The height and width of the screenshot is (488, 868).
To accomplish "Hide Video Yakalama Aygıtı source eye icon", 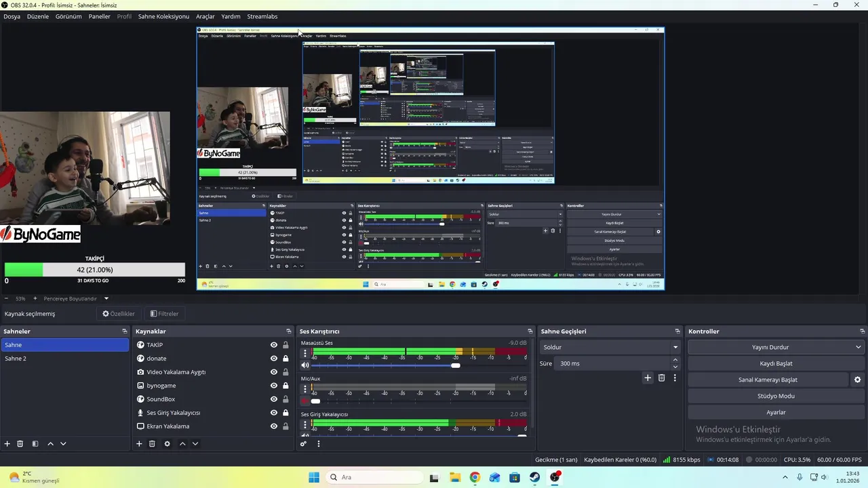I will pyautogui.click(x=274, y=372).
